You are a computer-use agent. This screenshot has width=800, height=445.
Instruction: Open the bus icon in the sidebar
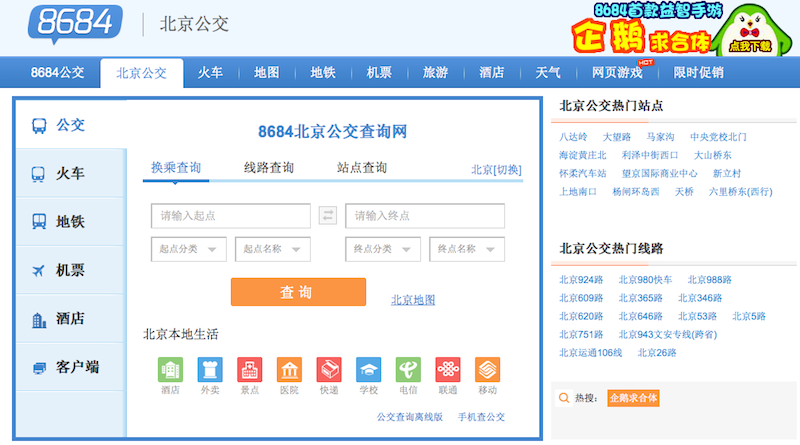39,126
